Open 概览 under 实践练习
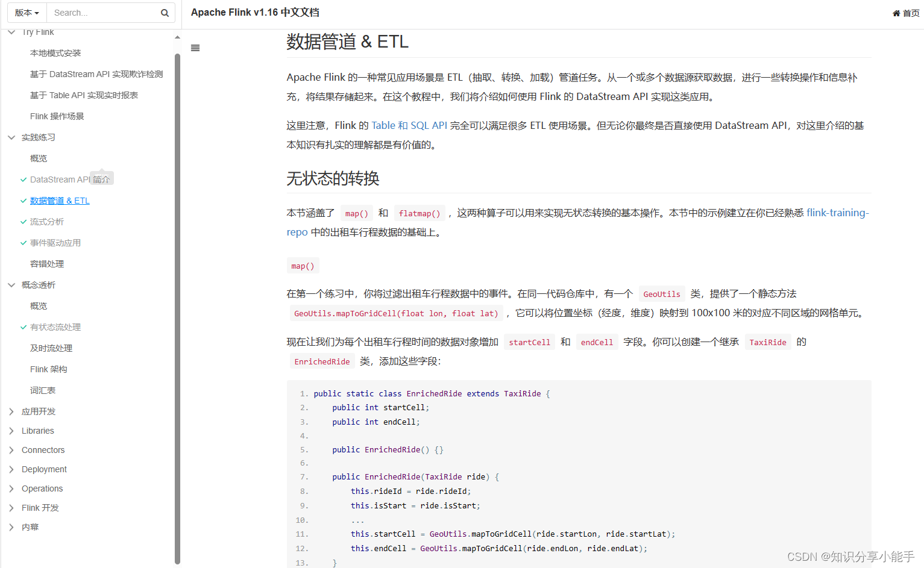 pyautogui.click(x=39, y=158)
